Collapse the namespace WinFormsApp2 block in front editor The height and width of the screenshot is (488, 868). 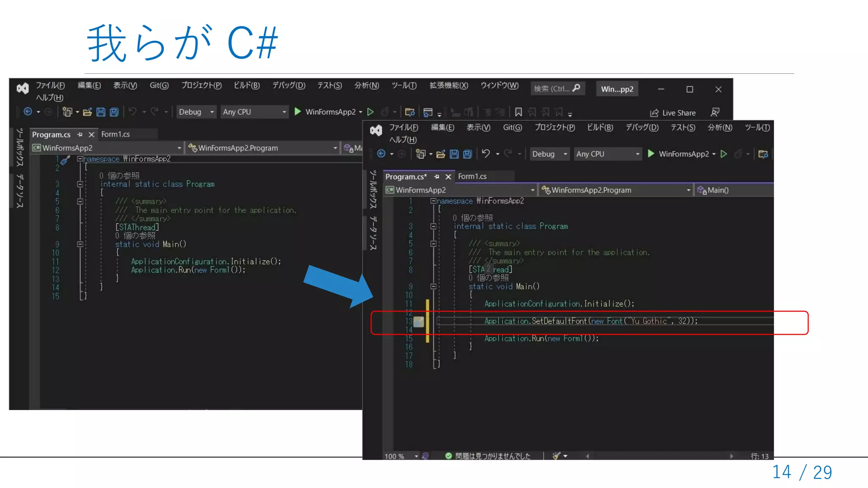pyautogui.click(x=433, y=201)
